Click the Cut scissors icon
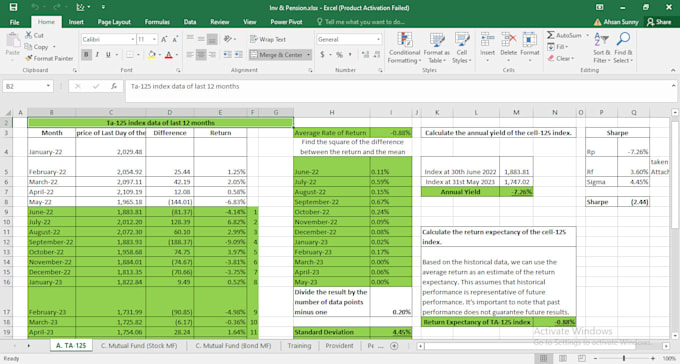The height and width of the screenshot is (364, 680). (x=29, y=35)
